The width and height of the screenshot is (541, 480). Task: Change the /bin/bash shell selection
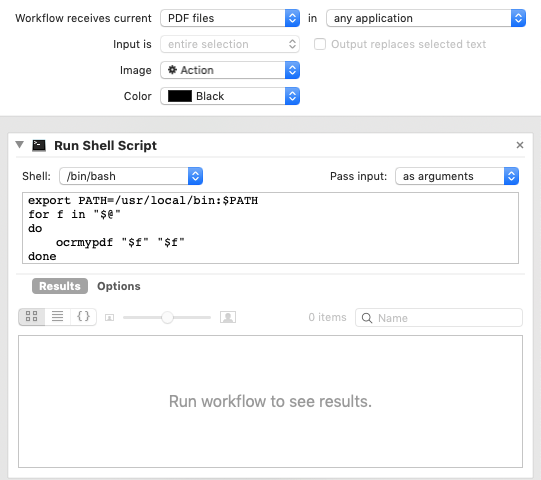pyautogui.click(x=131, y=176)
